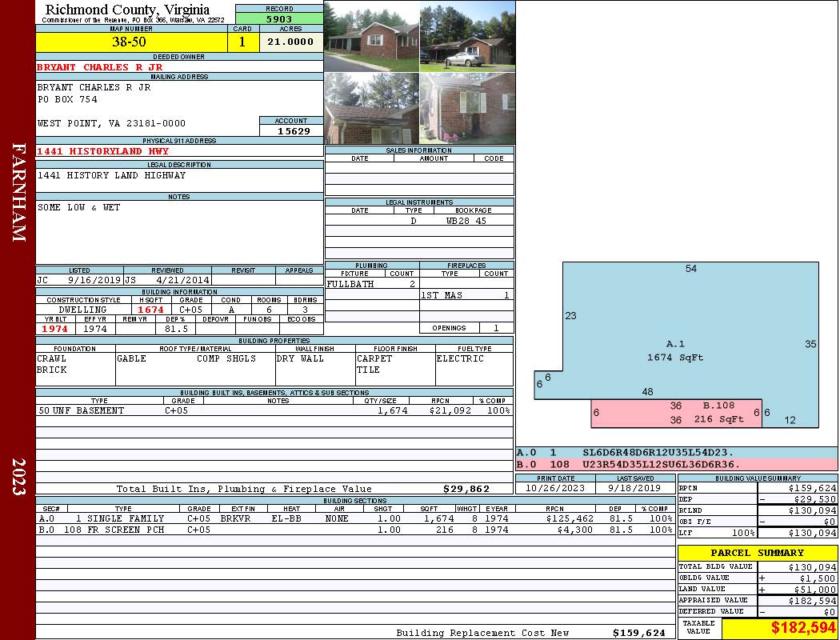Select sketch vector line A.0 SL6D6R48D6R12U35L54D23
The height and width of the screenshot is (640, 840).
[x=677, y=453]
